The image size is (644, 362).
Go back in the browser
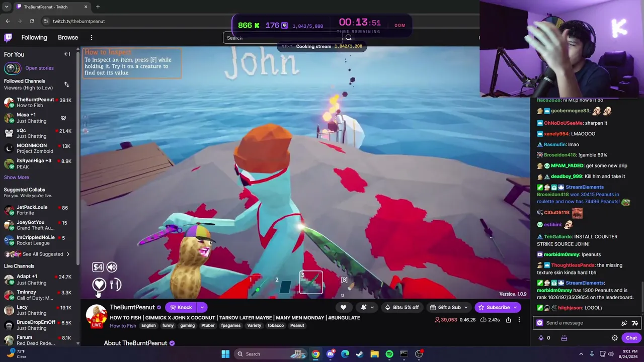click(8, 21)
